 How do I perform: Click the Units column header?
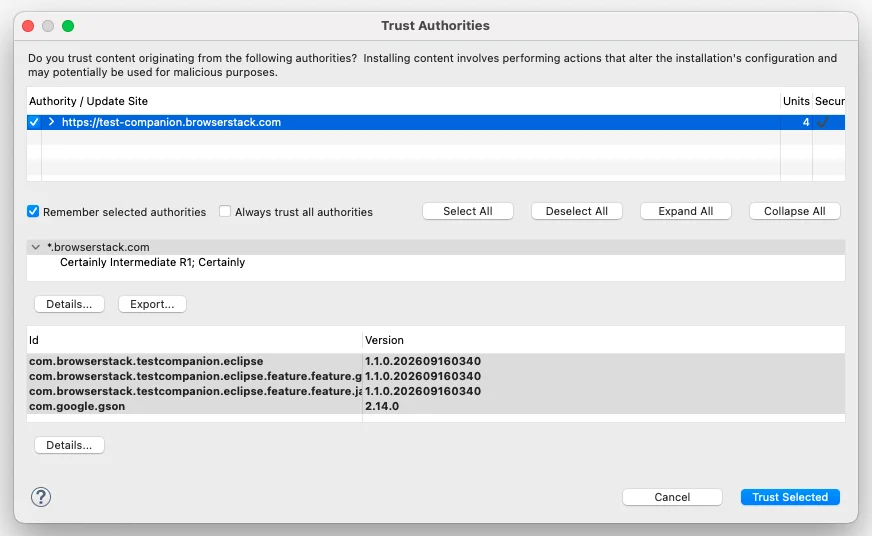tap(796, 101)
